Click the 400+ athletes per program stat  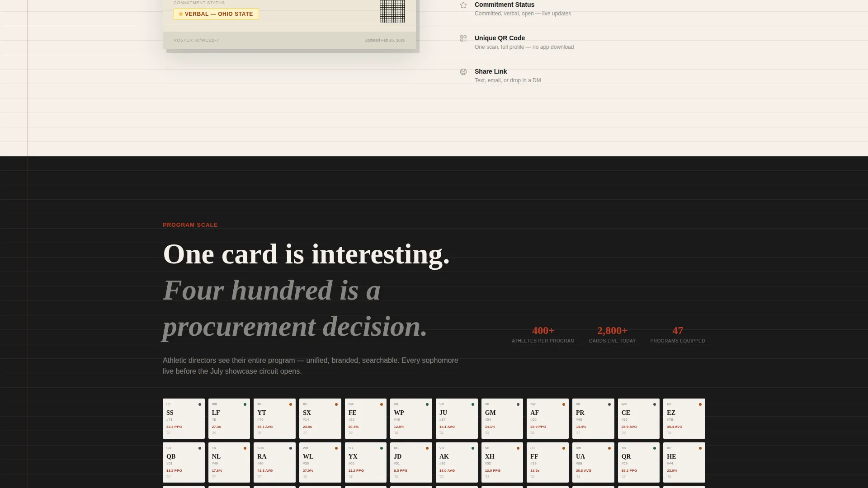coord(543,335)
